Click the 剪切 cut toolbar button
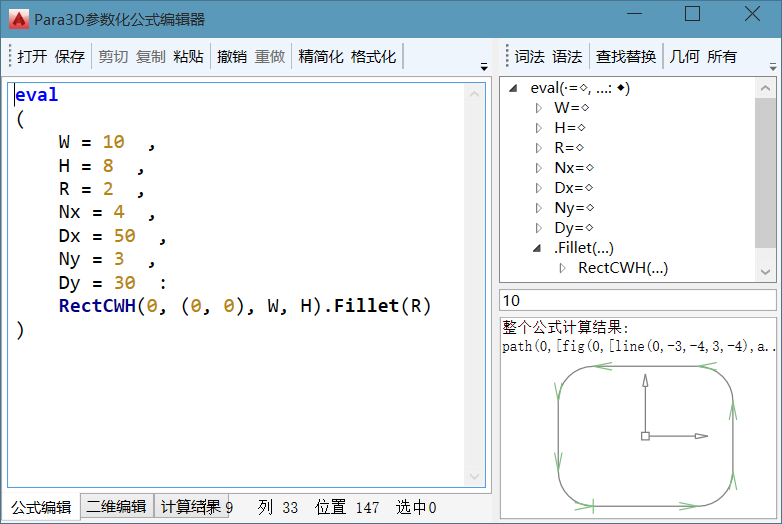782x524 pixels. tap(113, 56)
